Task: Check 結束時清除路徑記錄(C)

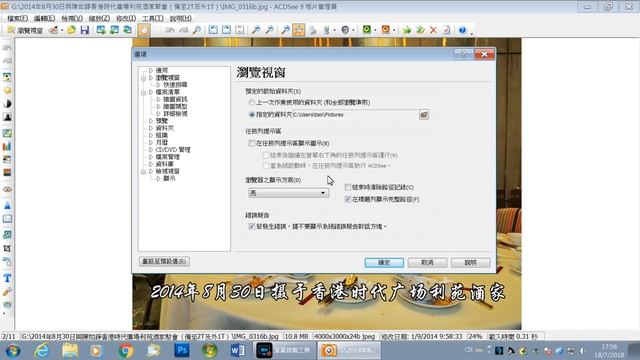Action: point(348,187)
